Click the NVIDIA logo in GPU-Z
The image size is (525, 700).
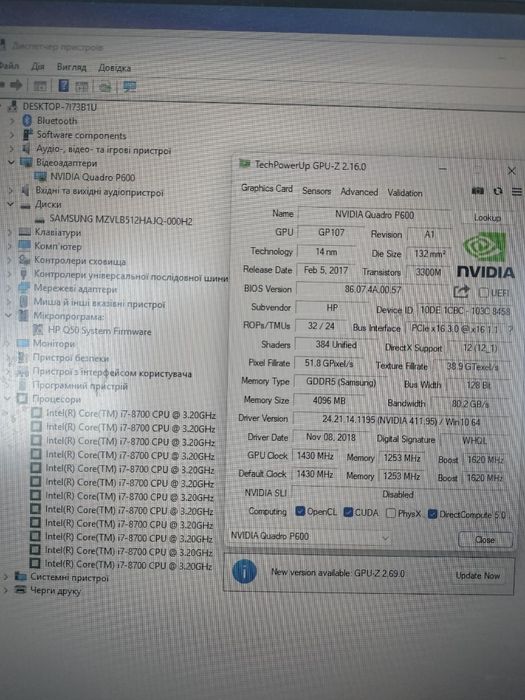pyautogui.click(x=486, y=256)
